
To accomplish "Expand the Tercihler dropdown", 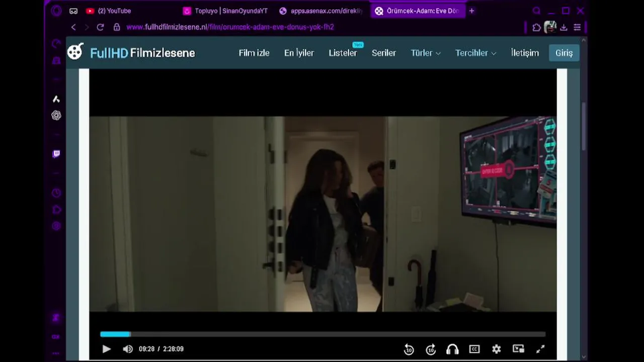I will [x=475, y=53].
